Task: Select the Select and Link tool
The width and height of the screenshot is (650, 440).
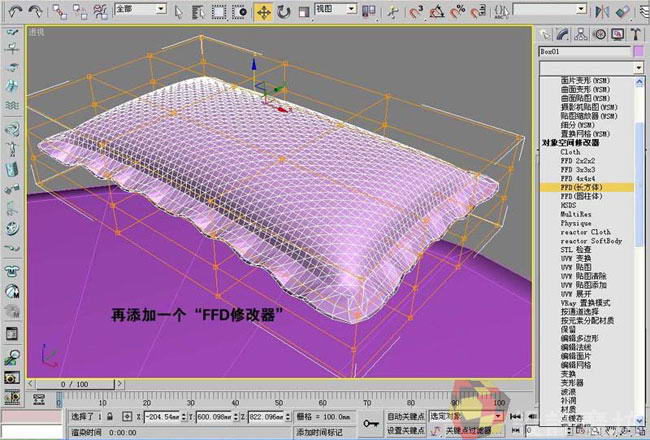Action: (x=60, y=12)
